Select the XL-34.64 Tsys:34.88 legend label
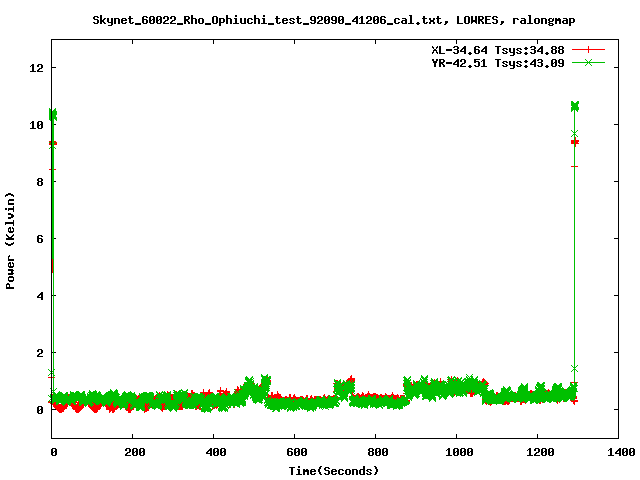This screenshot has height=480, width=640. tap(498, 50)
